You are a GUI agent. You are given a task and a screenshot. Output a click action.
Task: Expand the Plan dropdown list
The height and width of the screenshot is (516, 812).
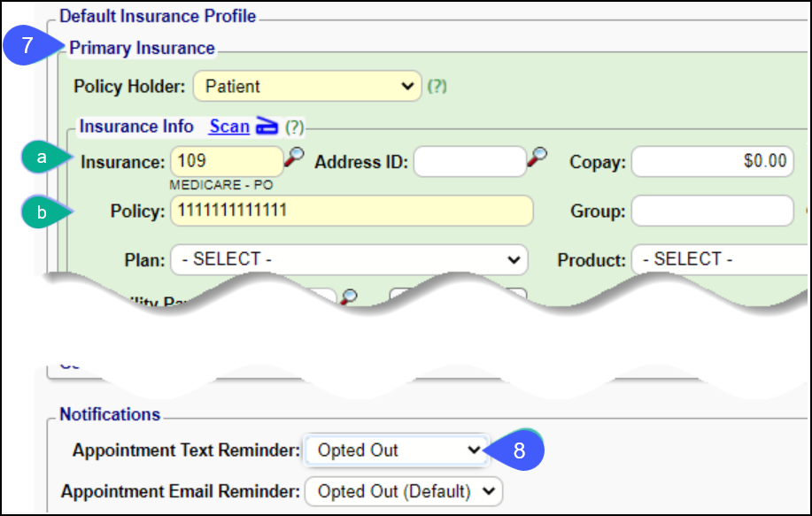[349, 259]
